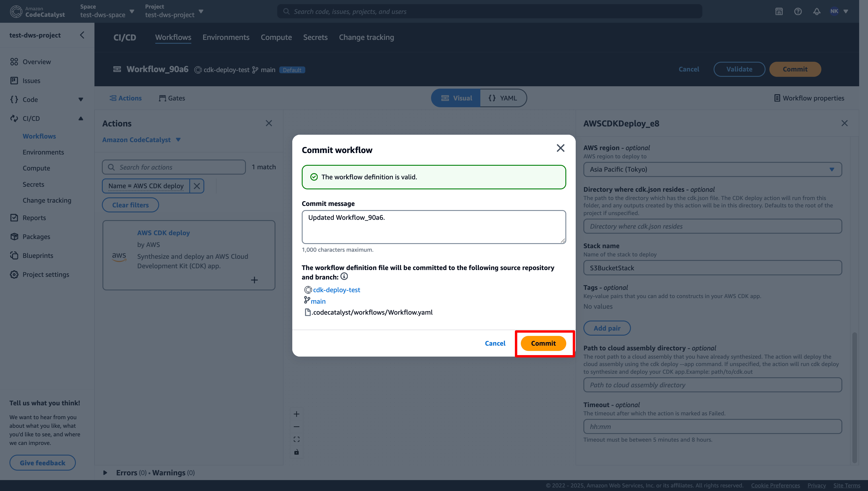Click the Stack name field S3BucketStack
868x491 pixels.
712,268
